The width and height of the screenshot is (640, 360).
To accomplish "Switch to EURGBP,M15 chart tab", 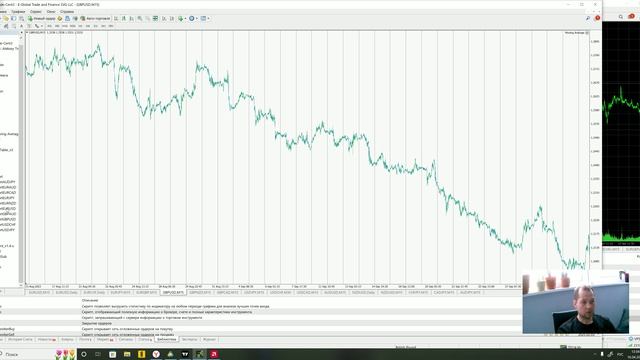I will point(147,292).
